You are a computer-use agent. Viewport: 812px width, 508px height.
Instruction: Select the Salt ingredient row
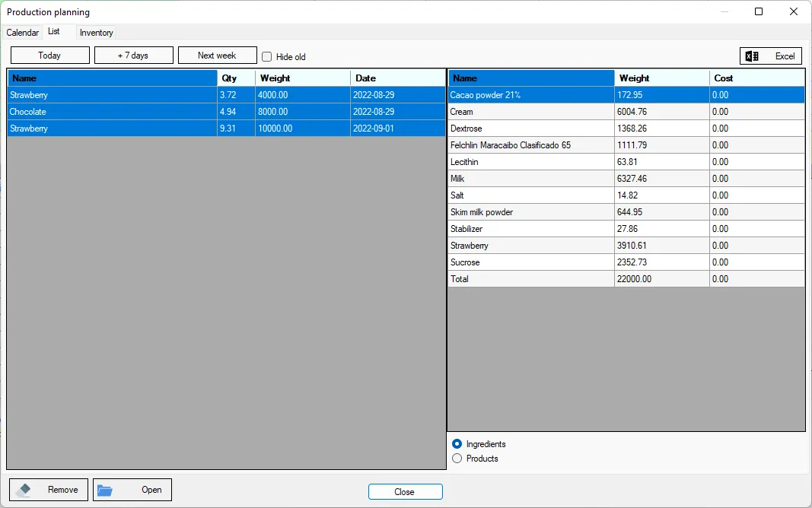point(626,195)
